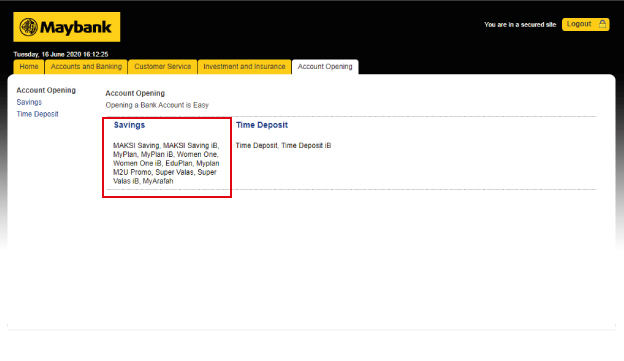Image resolution: width=624 pixels, height=361 pixels.
Task: Click the MAKSI Saving product list text
Action: point(166,163)
